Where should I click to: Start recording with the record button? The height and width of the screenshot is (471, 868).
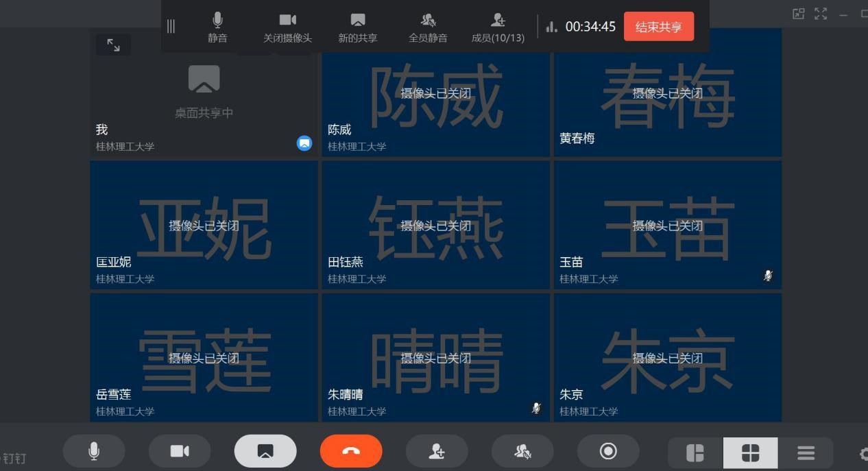tap(608, 450)
